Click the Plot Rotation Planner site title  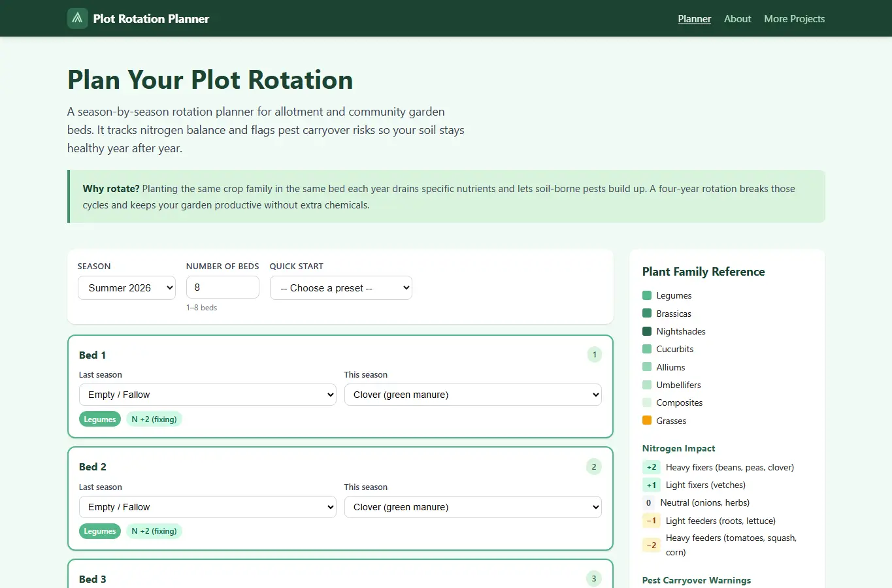pyautogui.click(x=151, y=19)
